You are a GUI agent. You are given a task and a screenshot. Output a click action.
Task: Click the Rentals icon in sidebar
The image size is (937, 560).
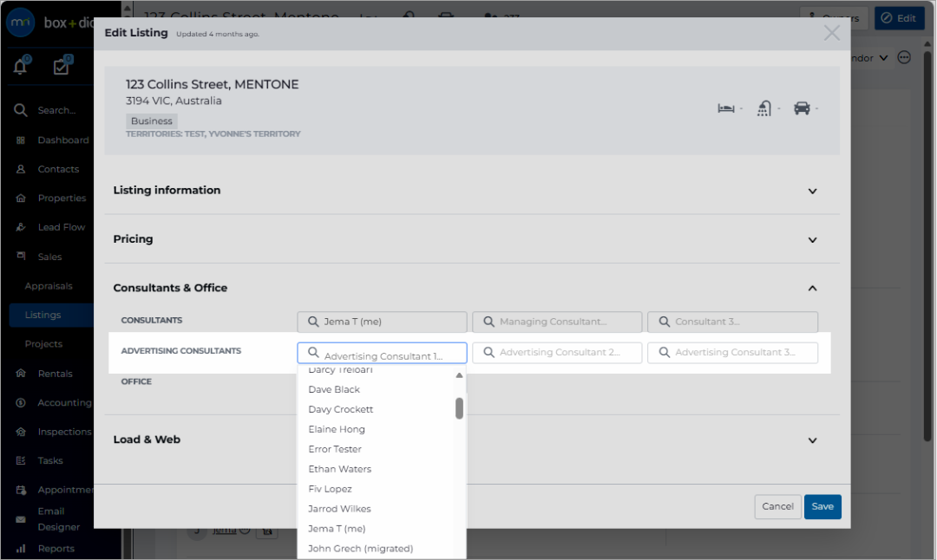(x=21, y=374)
